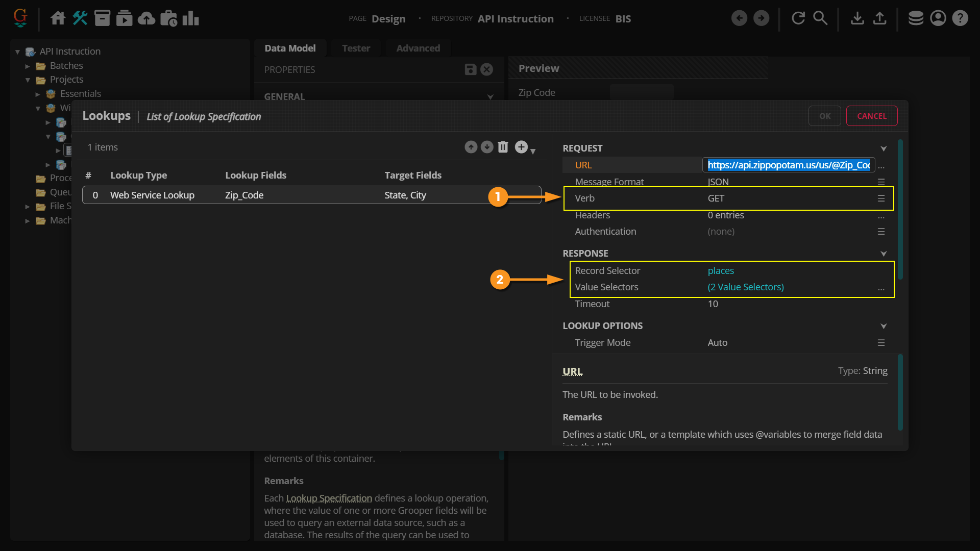This screenshot has width=980, height=551.
Task: Collapse the RESPONSE section
Action: (x=884, y=254)
